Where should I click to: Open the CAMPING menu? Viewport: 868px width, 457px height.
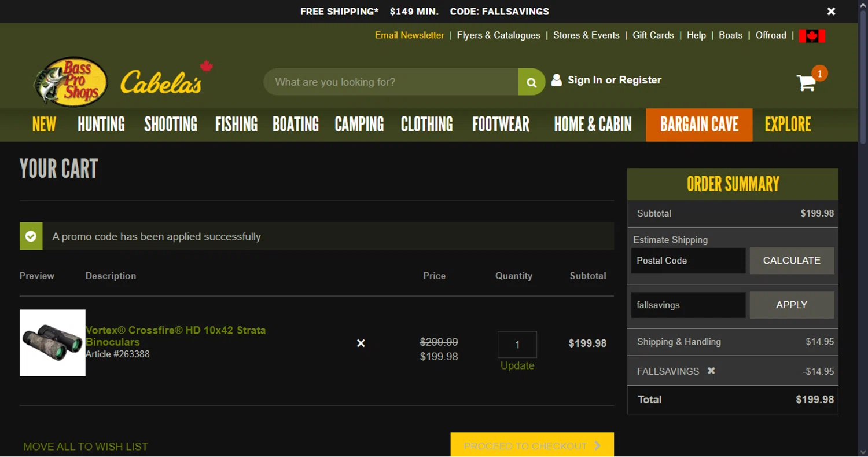(359, 125)
